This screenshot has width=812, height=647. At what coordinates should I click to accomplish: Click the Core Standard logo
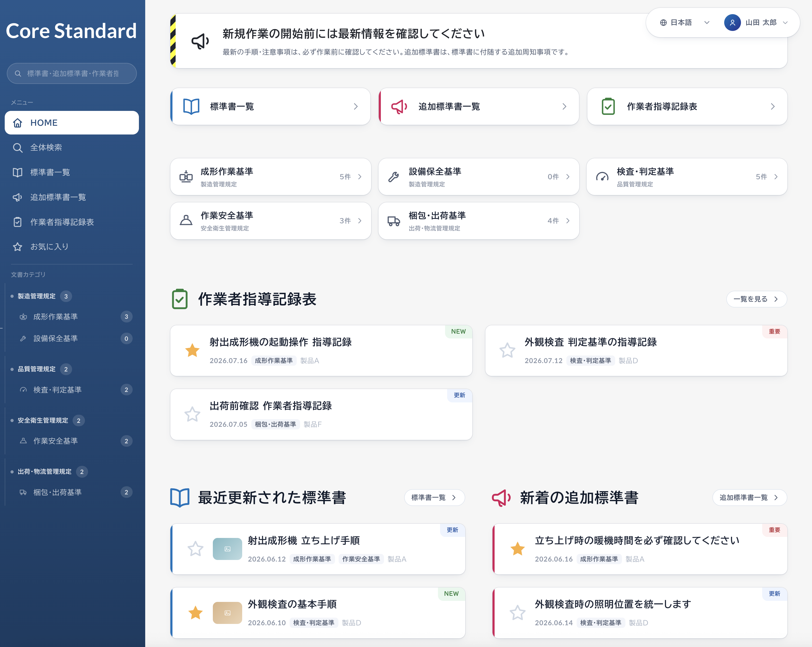(x=71, y=31)
